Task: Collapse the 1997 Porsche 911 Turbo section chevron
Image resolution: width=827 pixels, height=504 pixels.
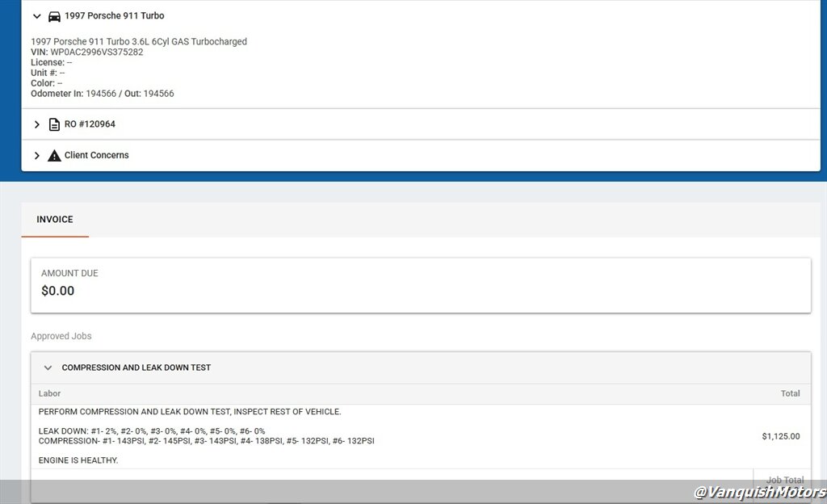Action: click(37, 16)
